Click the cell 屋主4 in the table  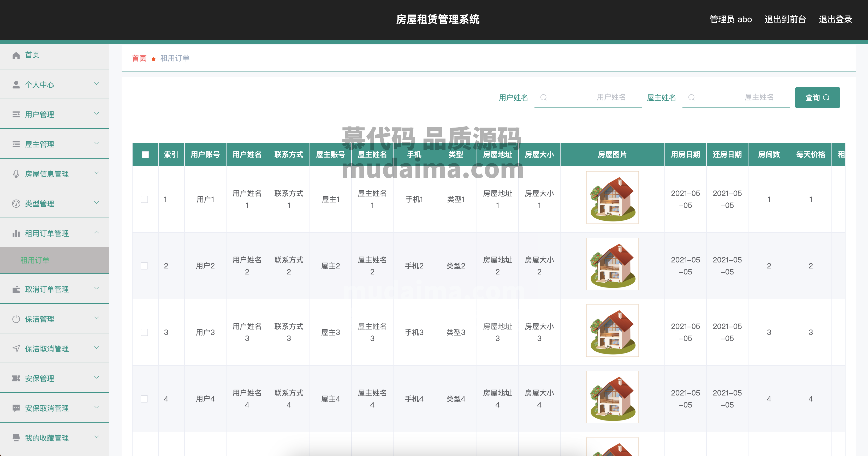(331, 399)
